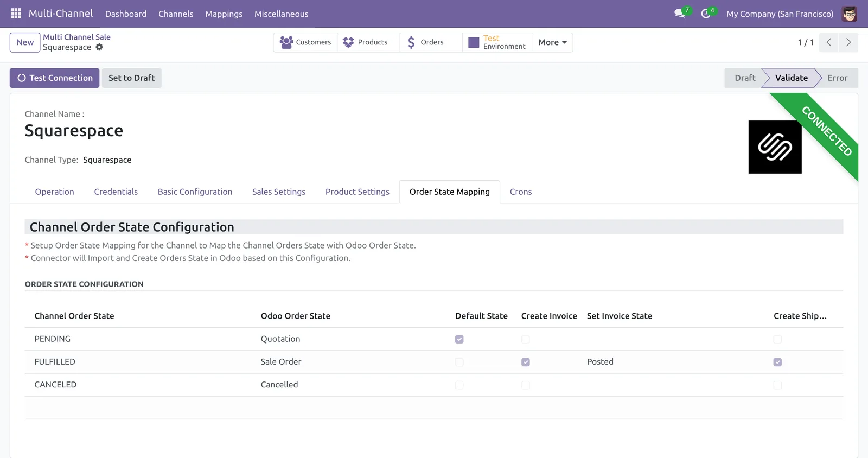The image size is (868, 458).
Task: Toggle Default State checkbox for PENDING
Action: pos(459,339)
